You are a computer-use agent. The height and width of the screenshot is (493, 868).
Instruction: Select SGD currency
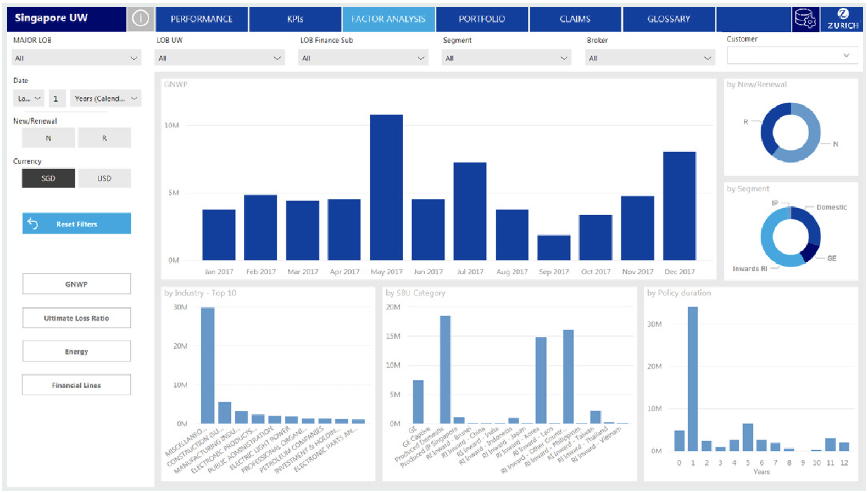[48, 178]
